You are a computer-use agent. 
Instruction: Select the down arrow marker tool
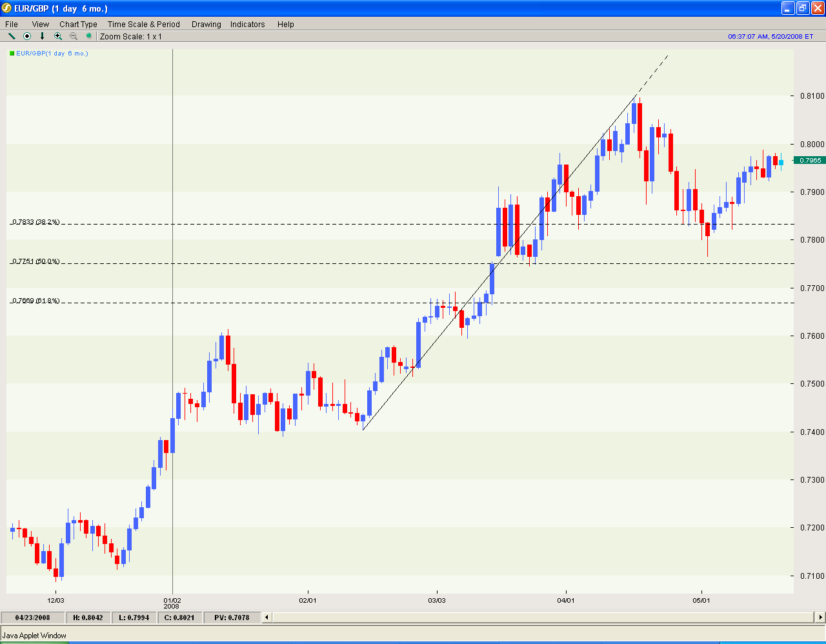tap(43, 36)
